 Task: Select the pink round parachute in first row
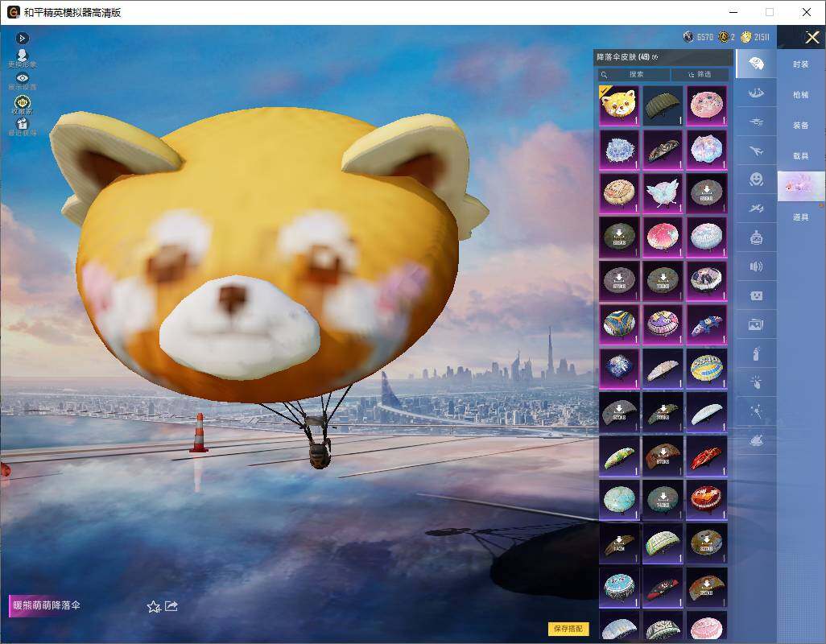706,105
